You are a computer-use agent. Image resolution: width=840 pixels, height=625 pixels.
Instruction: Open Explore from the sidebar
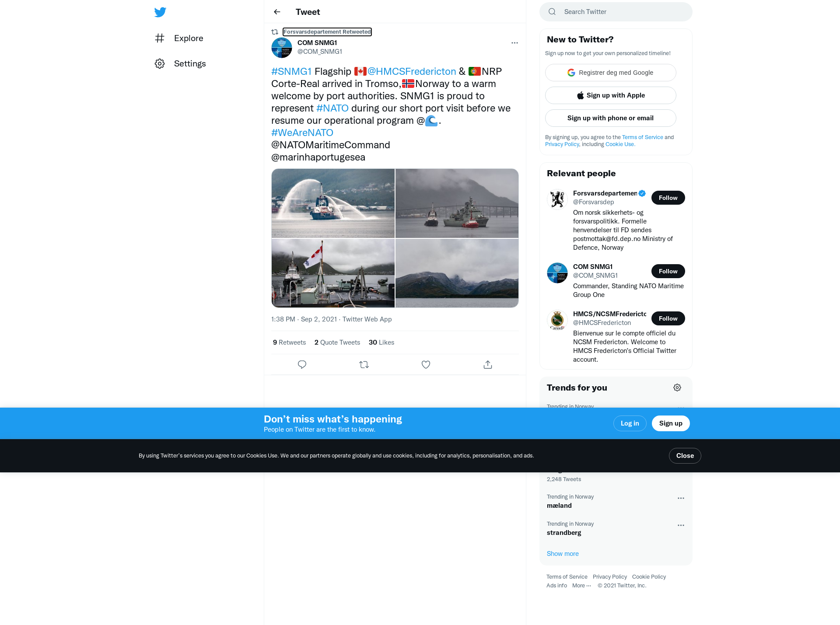[179, 38]
